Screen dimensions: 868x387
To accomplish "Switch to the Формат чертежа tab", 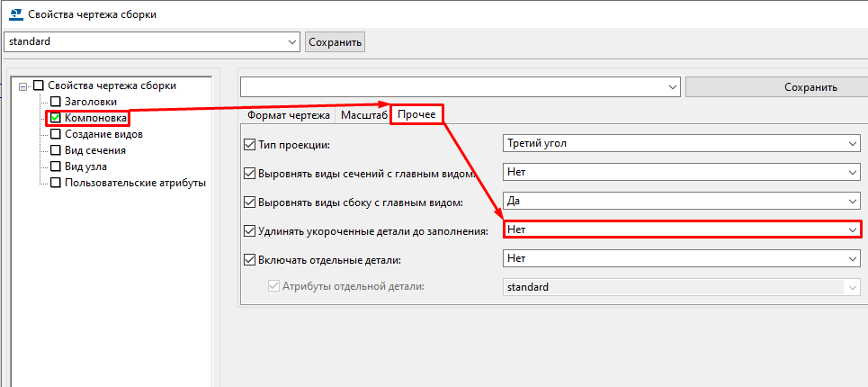I will pos(289,115).
